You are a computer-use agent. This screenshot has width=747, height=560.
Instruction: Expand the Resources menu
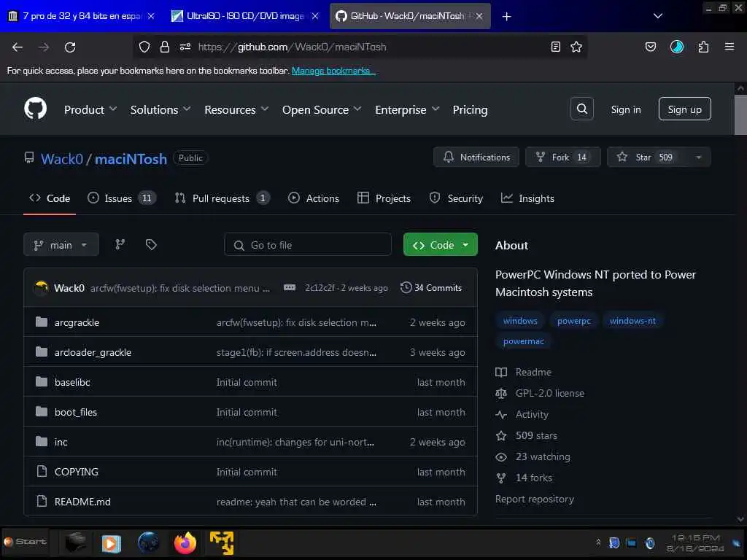(x=236, y=109)
